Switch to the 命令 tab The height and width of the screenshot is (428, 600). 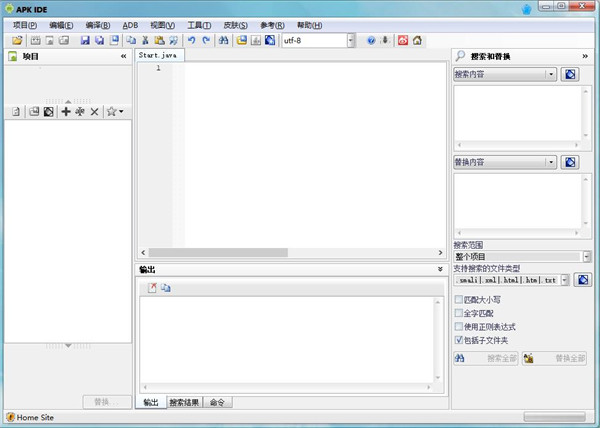tap(217, 402)
